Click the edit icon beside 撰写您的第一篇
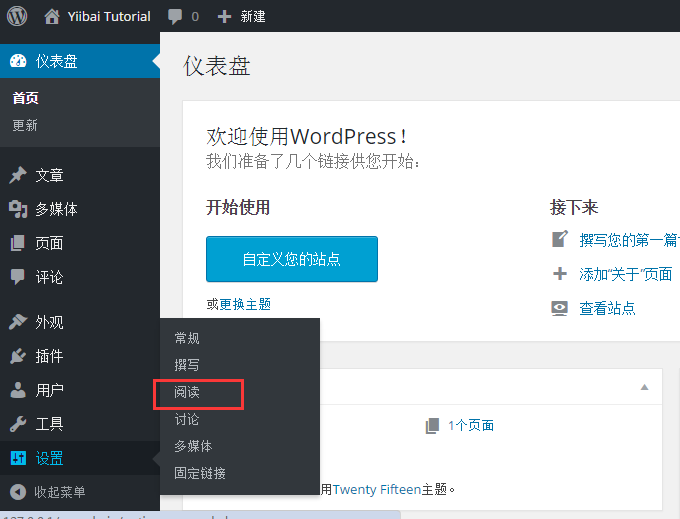The height and width of the screenshot is (519, 680). [x=559, y=239]
